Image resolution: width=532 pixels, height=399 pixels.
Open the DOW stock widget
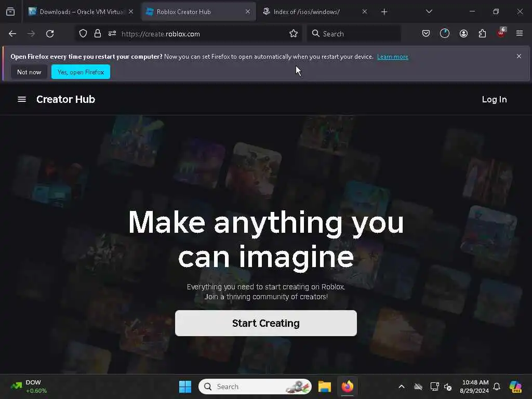click(x=29, y=387)
